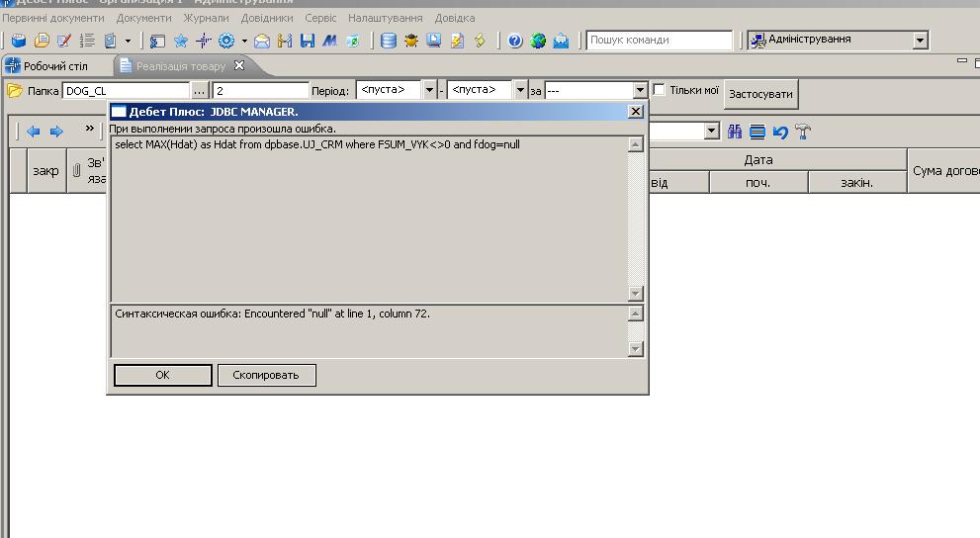Image resolution: width=980 pixels, height=538 pixels.
Task: Click the copy documents toolbar icon
Action: point(110,41)
